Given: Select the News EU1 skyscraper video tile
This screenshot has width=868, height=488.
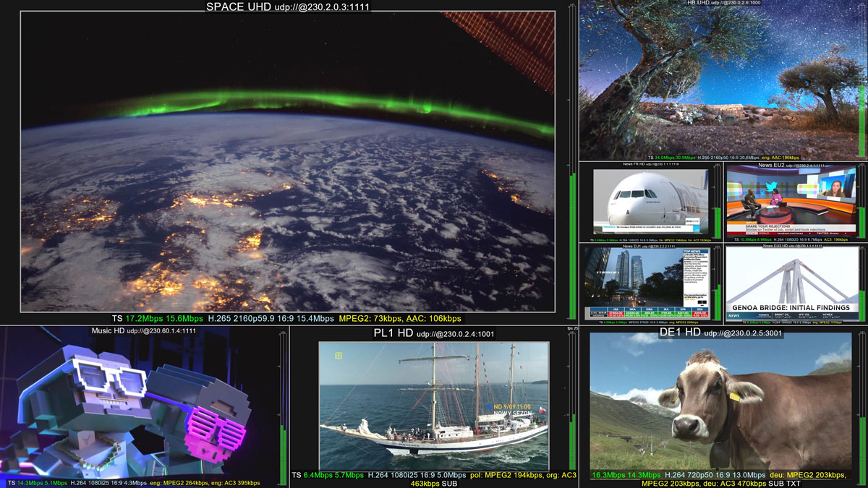Looking at the screenshot, I should 647,285.
